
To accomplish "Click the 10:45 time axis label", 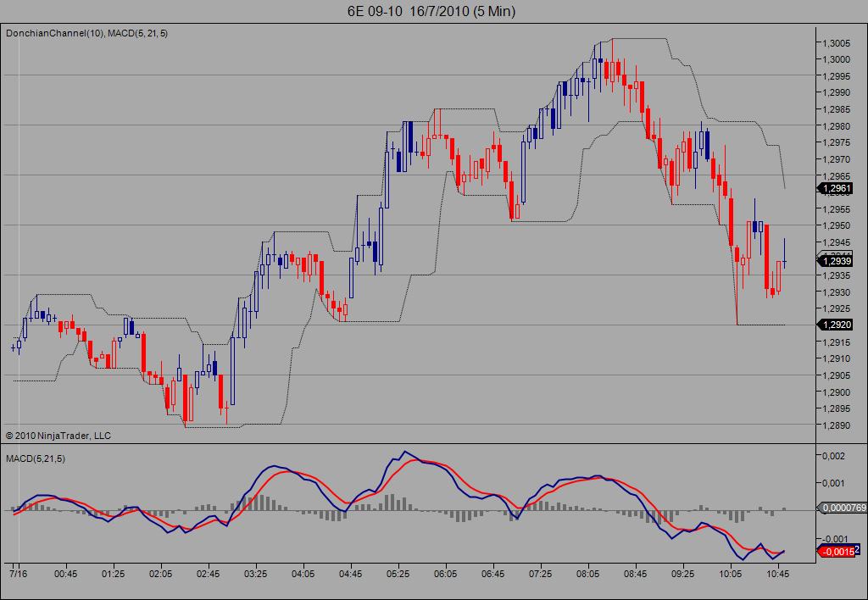I will [x=778, y=574].
